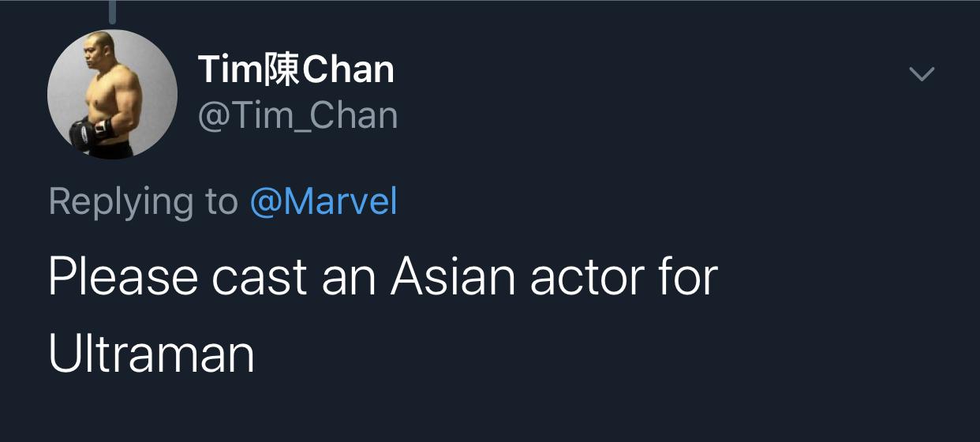The height and width of the screenshot is (442, 980).
Task: Click 'Chan' in the bold display name
Action: tap(348, 70)
